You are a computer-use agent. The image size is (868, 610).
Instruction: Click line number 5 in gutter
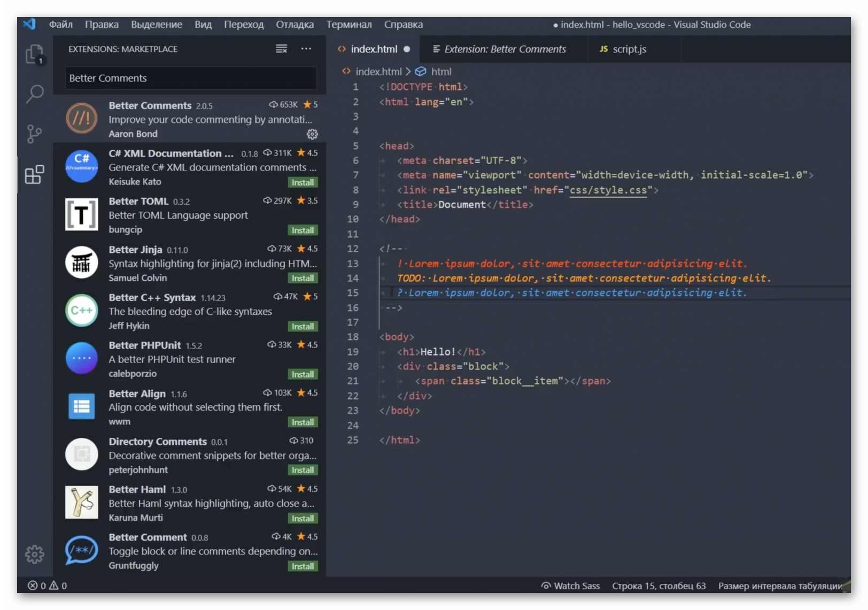[x=355, y=146]
